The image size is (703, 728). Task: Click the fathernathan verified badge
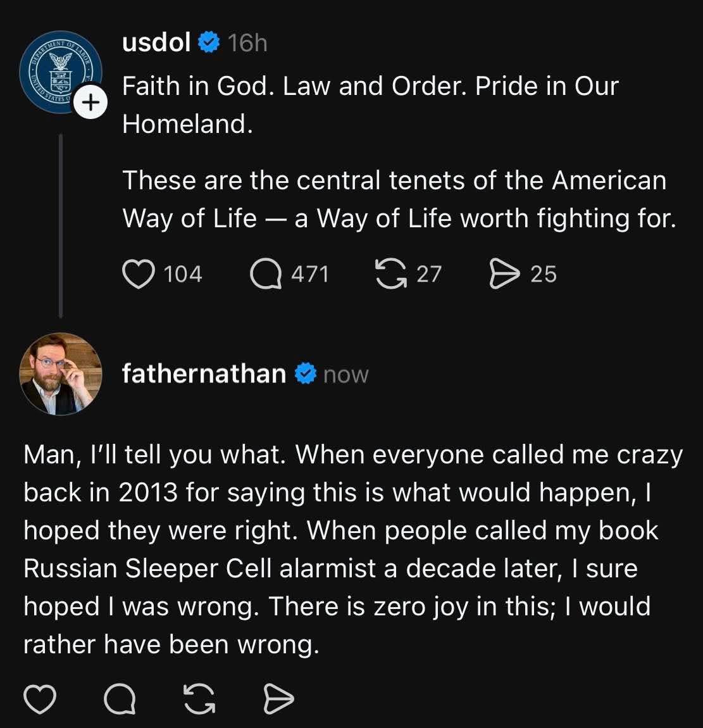click(306, 373)
